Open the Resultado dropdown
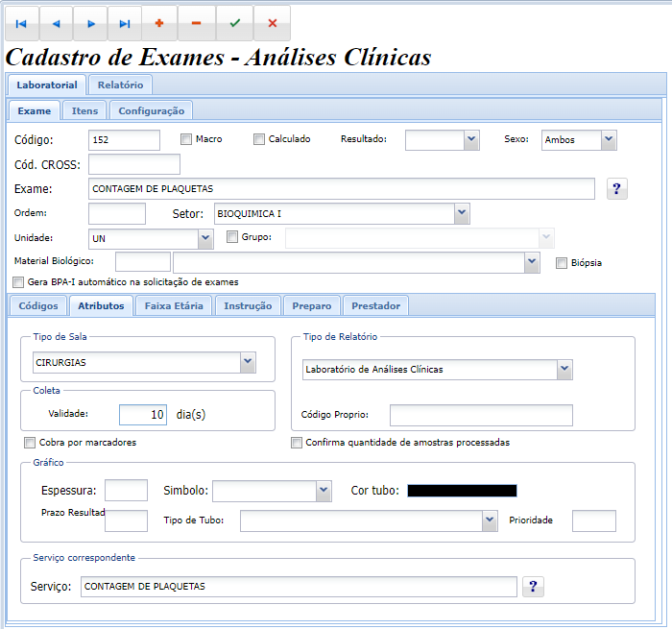 [x=471, y=140]
